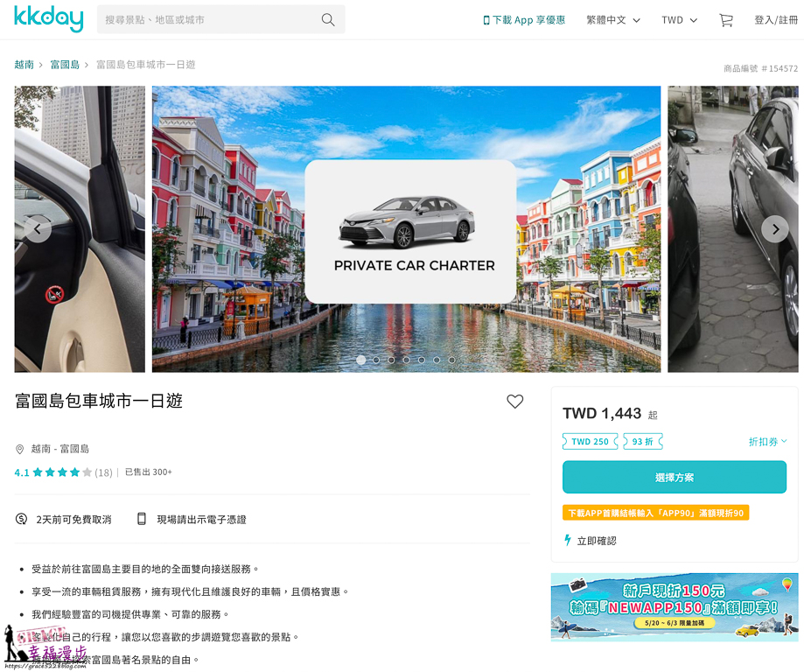The image size is (804, 672).
Task: Show the next carousel image arrow
Action: 775,229
